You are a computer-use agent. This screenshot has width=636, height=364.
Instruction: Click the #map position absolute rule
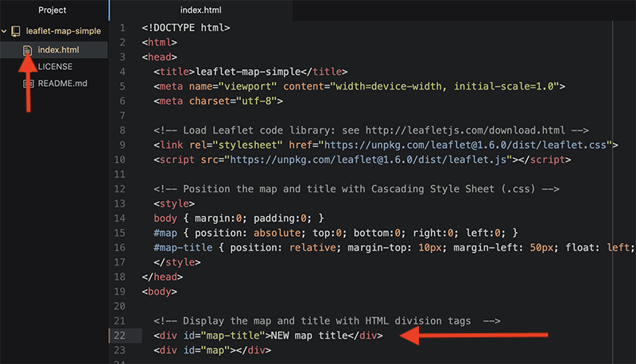[x=335, y=233]
